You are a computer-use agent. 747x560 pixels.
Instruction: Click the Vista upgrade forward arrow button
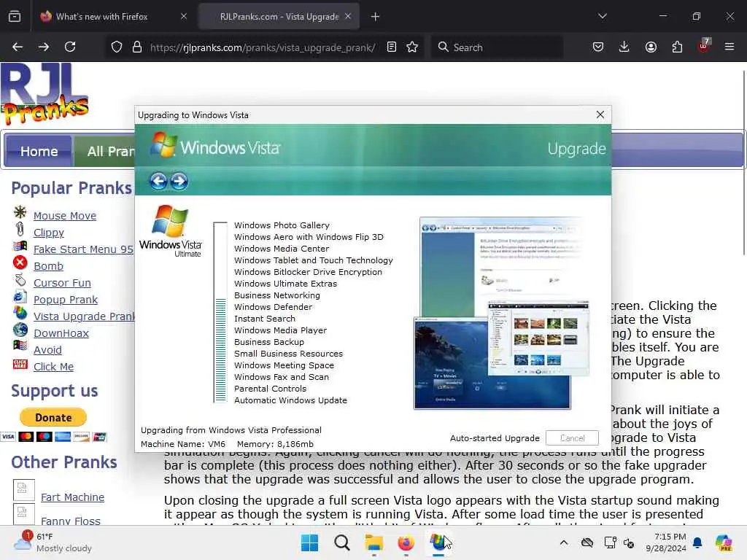[x=179, y=181]
